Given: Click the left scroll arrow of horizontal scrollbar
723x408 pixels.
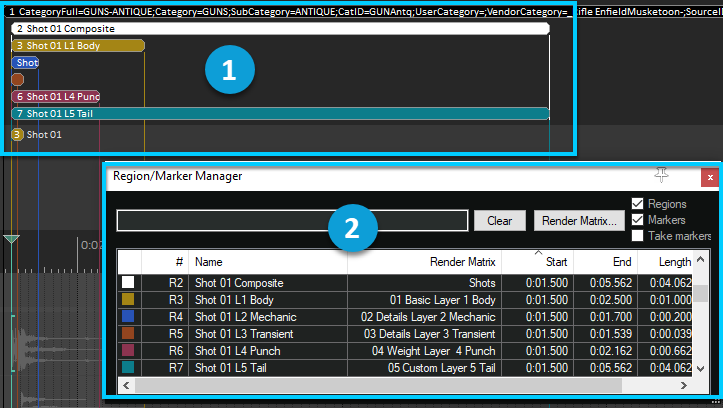Looking at the screenshot, I should (123, 386).
